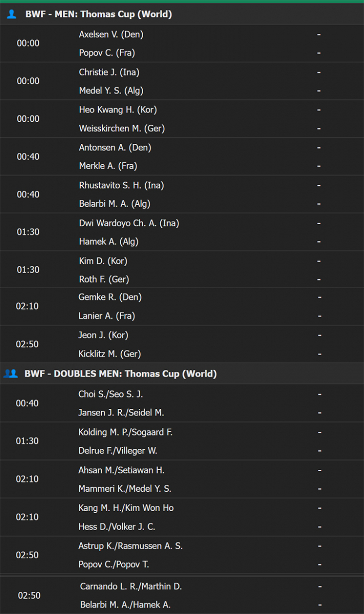Click Dwi Wardoyo Ch. A. (Ina) entry
The image size is (364, 614).
tap(129, 223)
